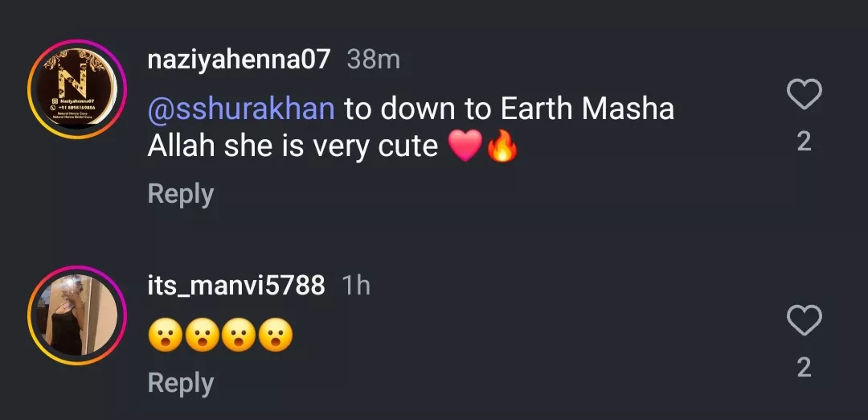The image size is (868, 420).
Task: View like count on naziyahenna07's comment
Action: point(804,142)
